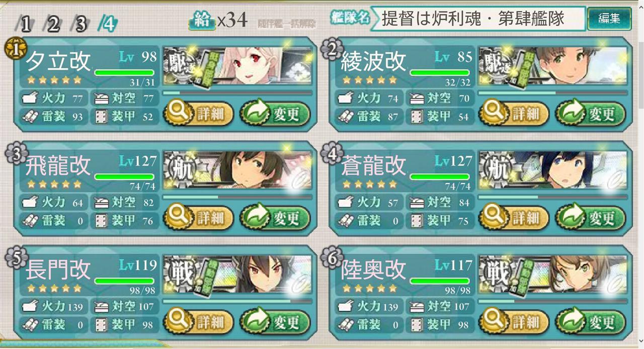Screen dimensions: 644x349
Task: Click torpedo icon on 綾波改 card
Action: pos(346,117)
